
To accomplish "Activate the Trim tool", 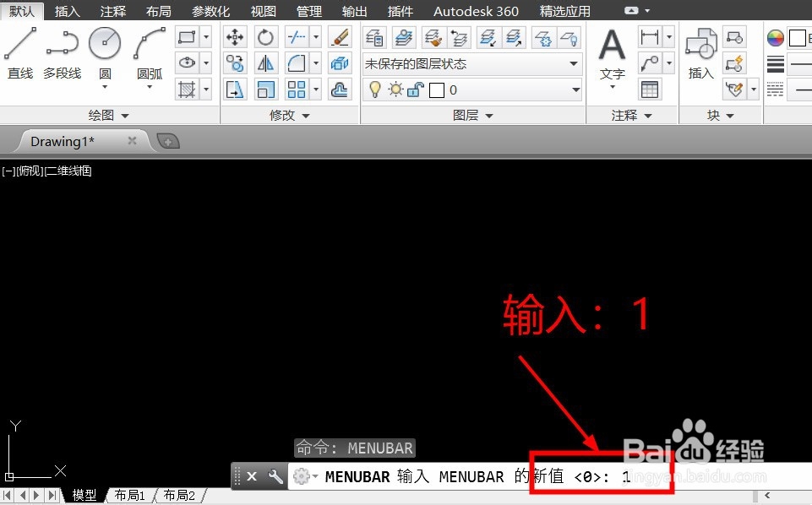I will (x=297, y=37).
